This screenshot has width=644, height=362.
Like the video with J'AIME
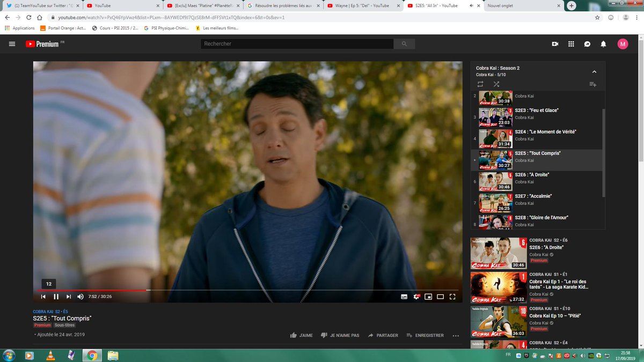301,335
